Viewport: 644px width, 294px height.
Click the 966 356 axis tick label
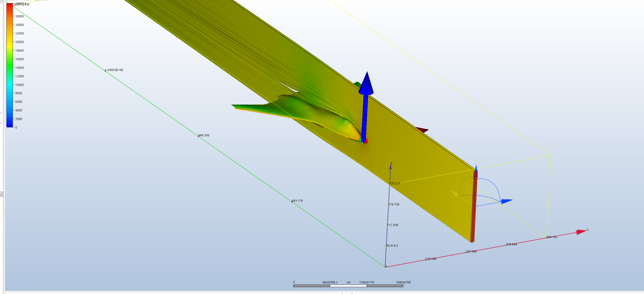(x=204, y=135)
